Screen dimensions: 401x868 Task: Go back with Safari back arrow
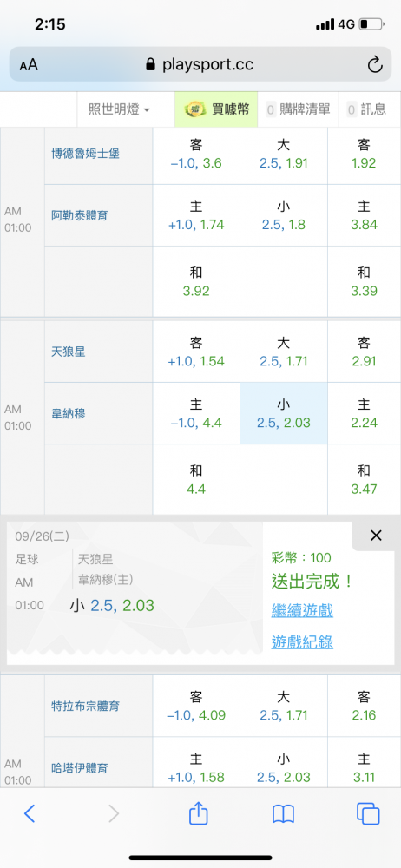tap(30, 813)
